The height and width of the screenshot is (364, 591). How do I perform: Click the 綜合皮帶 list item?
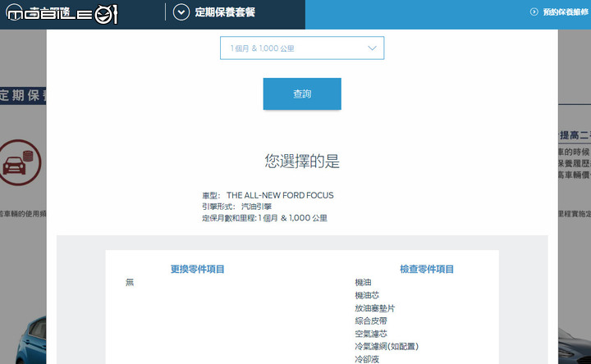pos(371,321)
